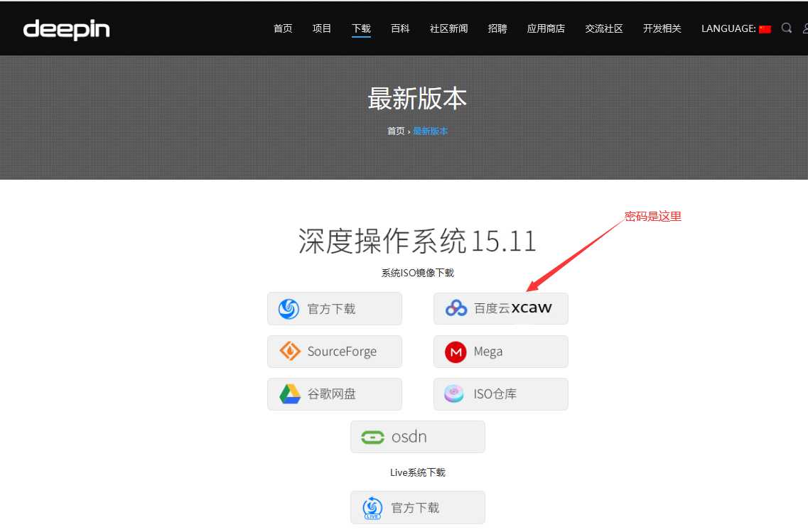
Task: Visit 交流社区 from the navigation
Action: tap(604, 28)
